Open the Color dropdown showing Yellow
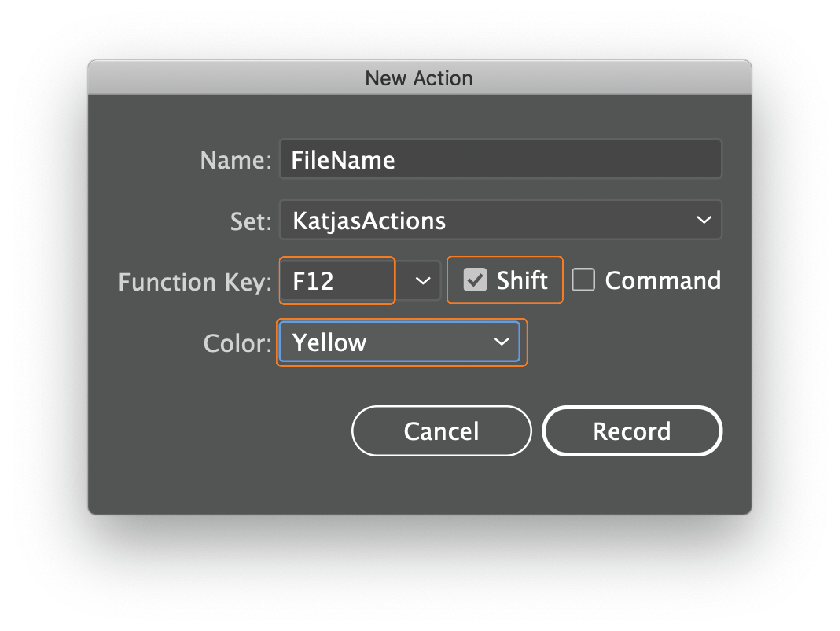840x631 pixels. pos(399,342)
